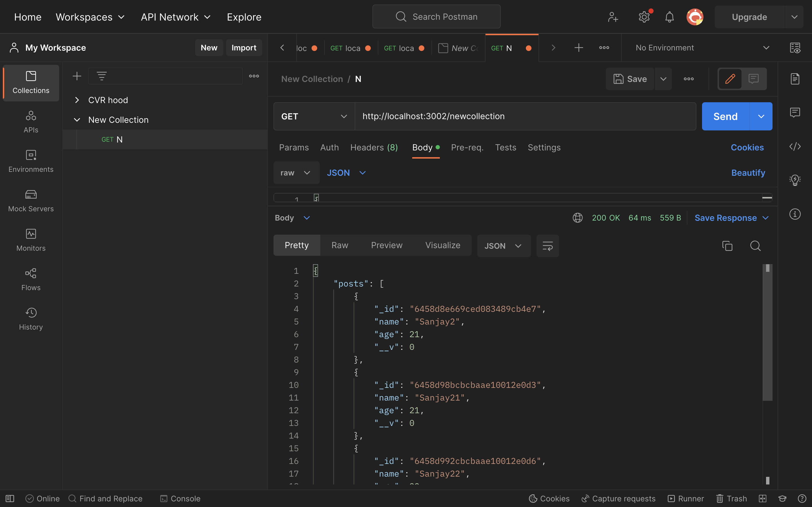Search within the response body
The height and width of the screenshot is (507, 812).
point(756,245)
